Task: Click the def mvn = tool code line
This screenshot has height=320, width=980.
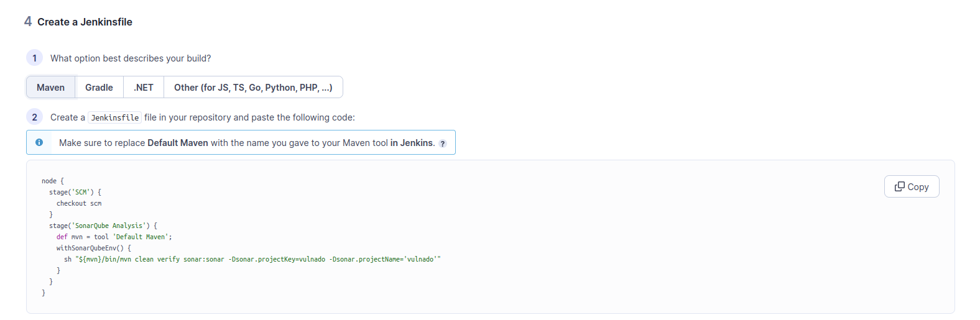Action: [114, 237]
